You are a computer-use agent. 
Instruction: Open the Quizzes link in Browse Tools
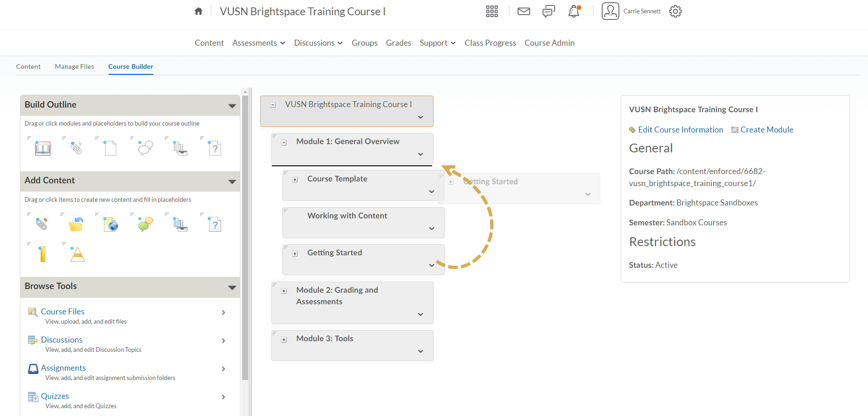pos(55,396)
